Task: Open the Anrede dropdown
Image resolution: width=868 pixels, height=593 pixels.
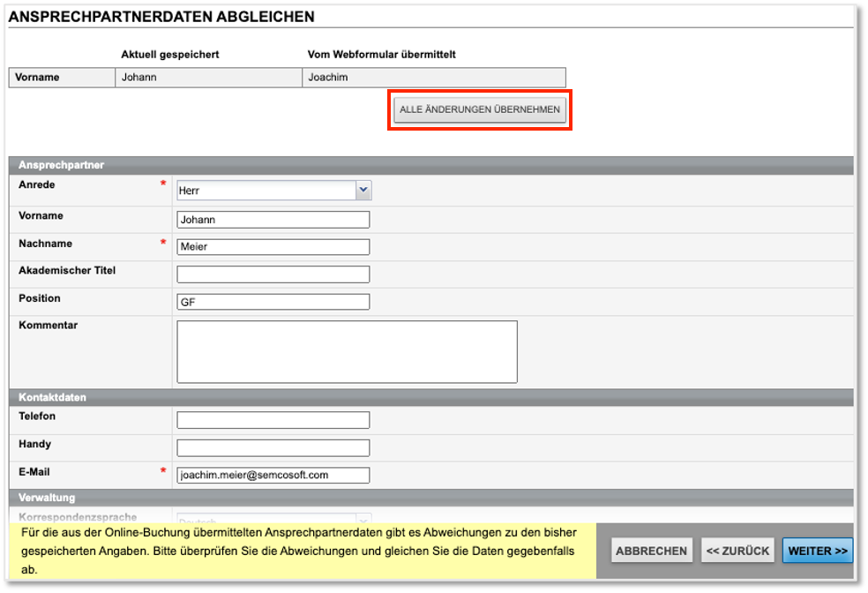Action: [x=273, y=191]
